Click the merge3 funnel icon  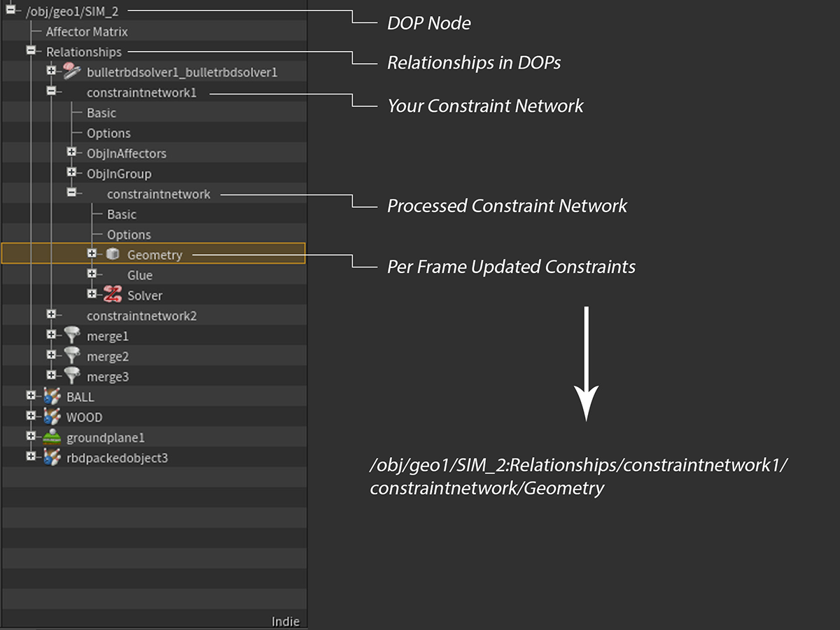[72, 377]
